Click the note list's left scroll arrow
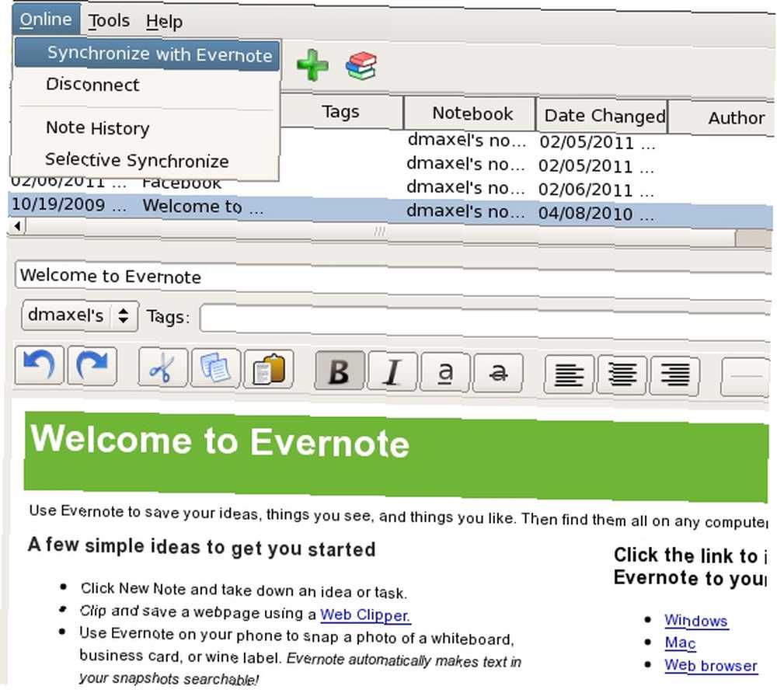777x700 pixels. pyautogui.click(x=17, y=226)
